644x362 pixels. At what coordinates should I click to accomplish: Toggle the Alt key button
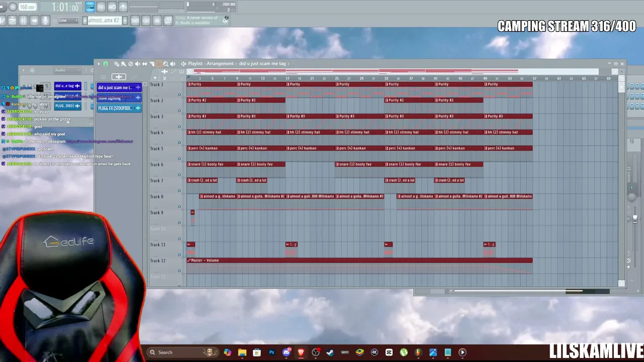pyautogui.click(x=157, y=21)
